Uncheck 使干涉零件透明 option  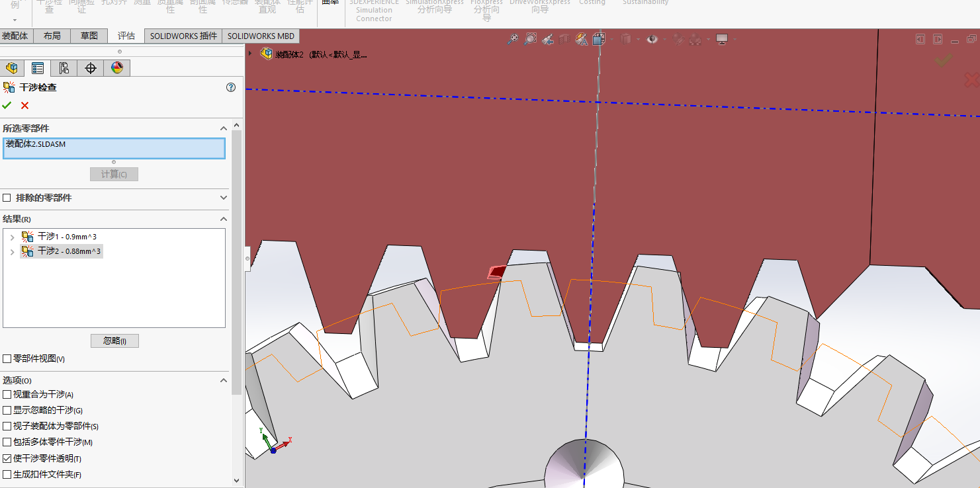click(7, 459)
